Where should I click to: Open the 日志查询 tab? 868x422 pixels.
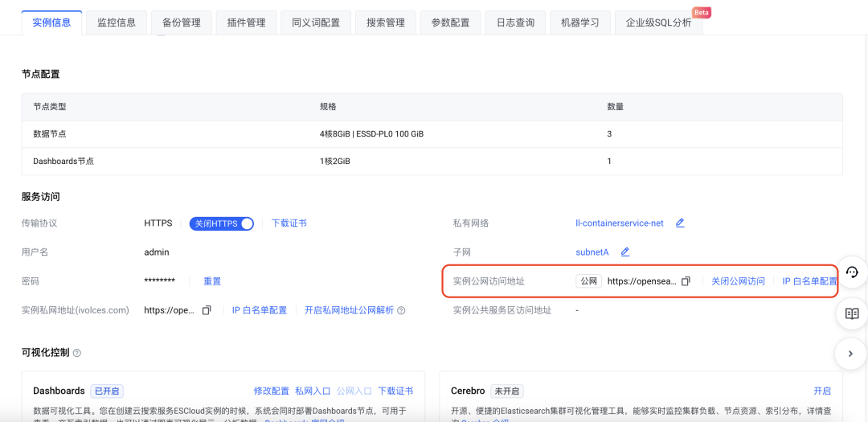point(515,23)
